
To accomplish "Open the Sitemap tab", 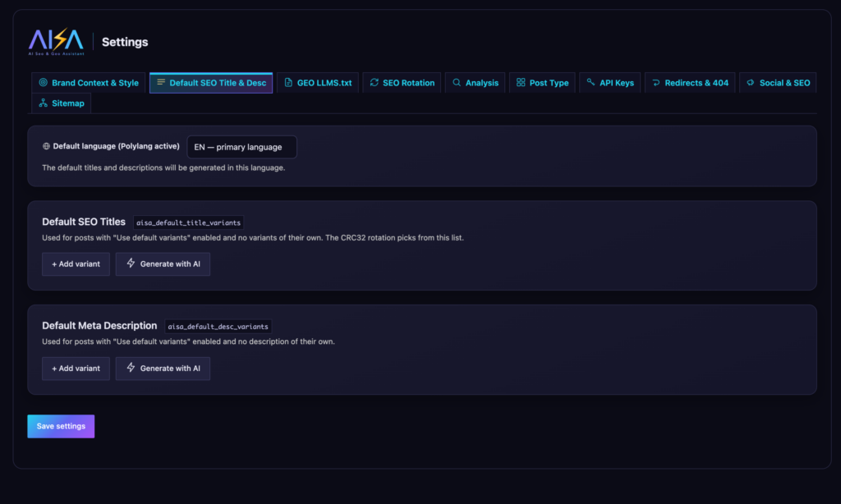I will click(61, 103).
